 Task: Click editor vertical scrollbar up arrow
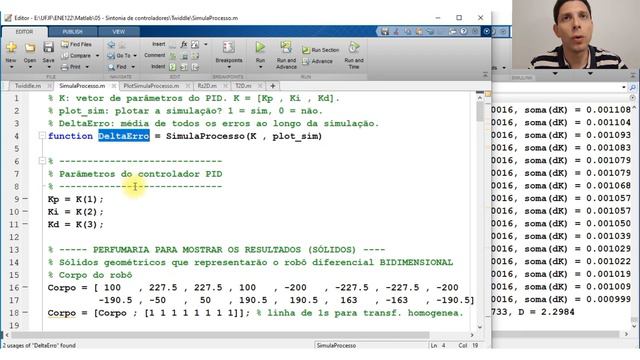[480, 98]
